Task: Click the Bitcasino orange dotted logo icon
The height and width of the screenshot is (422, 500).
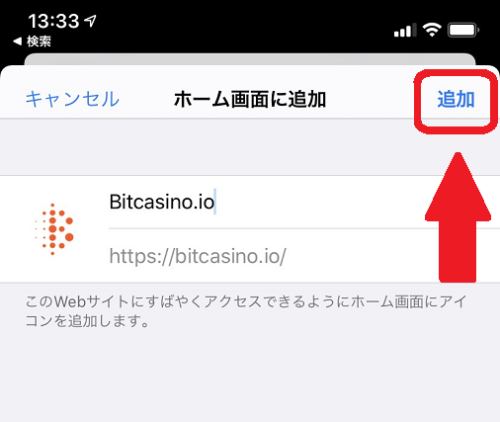Action: [x=54, y=229]
